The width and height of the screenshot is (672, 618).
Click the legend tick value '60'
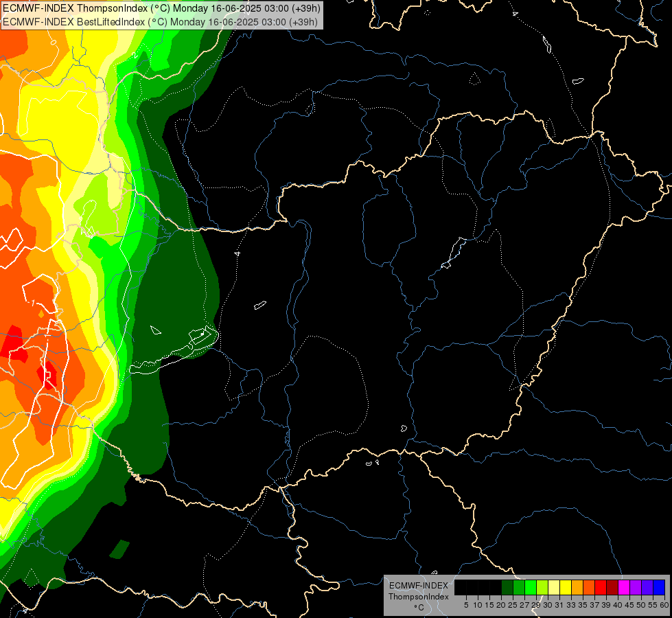(664, 605)
